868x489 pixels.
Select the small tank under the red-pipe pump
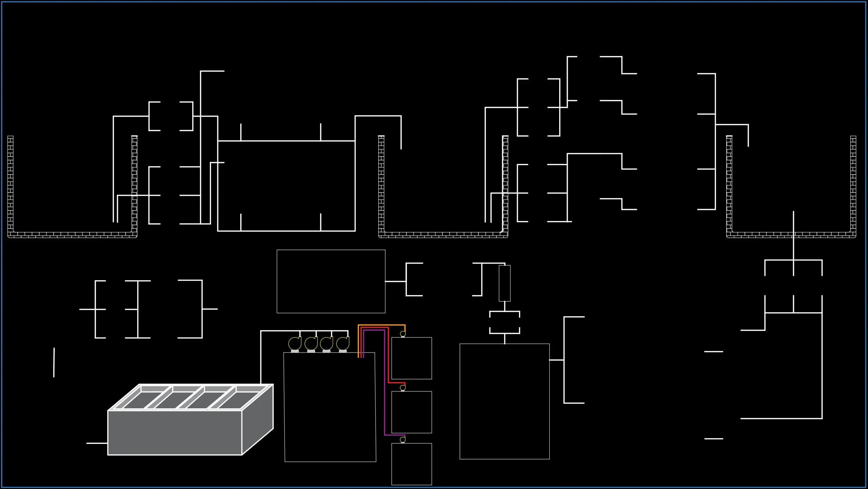(x=411, y=412)
